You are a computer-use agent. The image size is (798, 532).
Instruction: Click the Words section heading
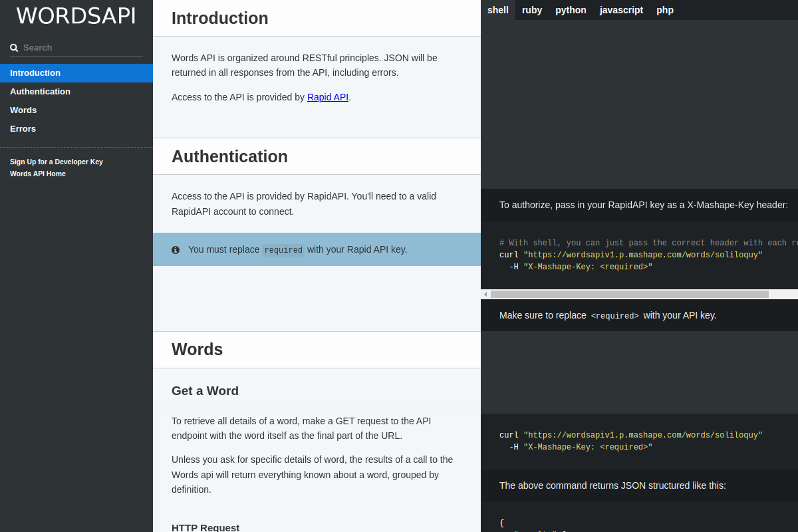coord(198,350)
